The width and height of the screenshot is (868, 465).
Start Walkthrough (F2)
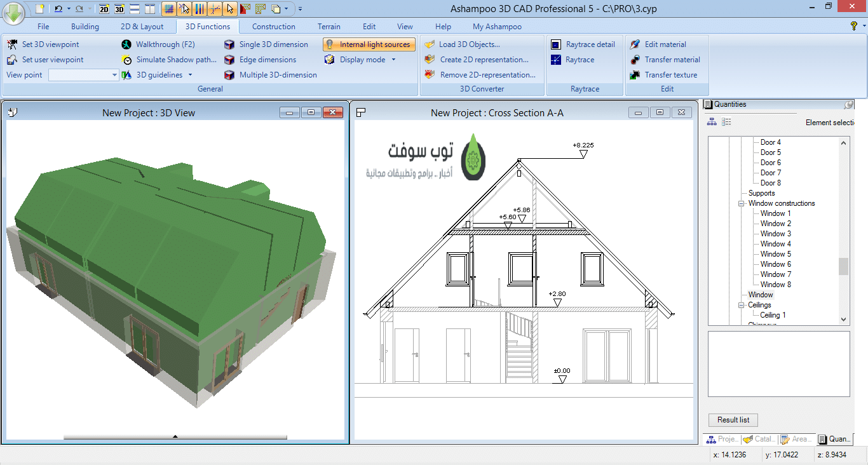(158, 44)
